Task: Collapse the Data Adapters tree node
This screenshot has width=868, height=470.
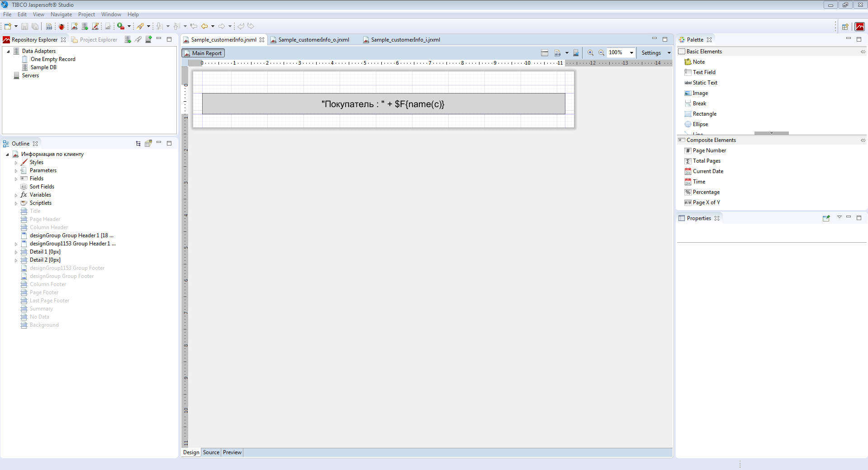Action: [x=8, y=52]
